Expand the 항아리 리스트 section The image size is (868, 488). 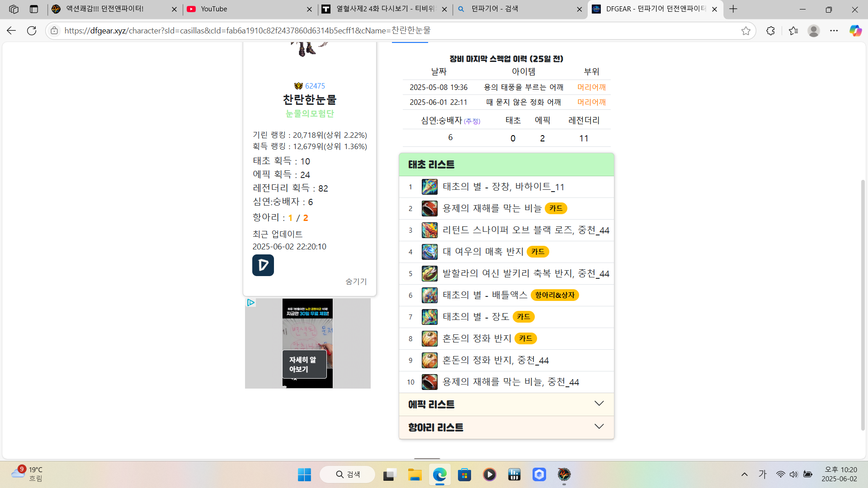pos(506,427)
